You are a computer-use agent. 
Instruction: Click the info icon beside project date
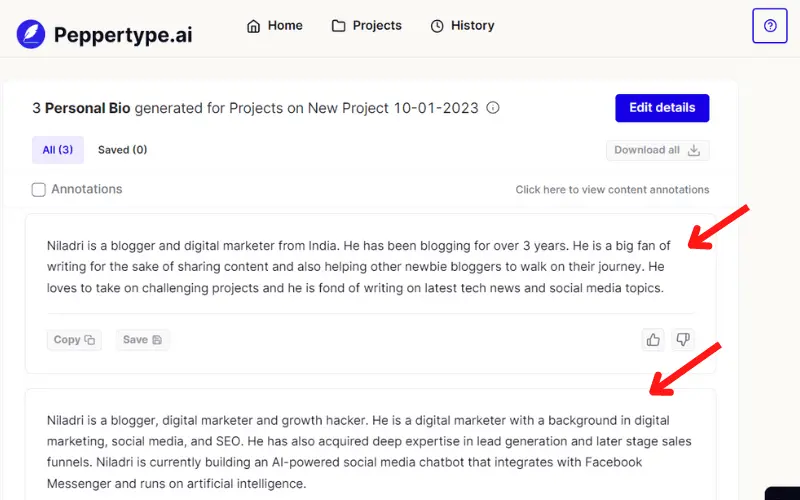click(x=492, y=108)
